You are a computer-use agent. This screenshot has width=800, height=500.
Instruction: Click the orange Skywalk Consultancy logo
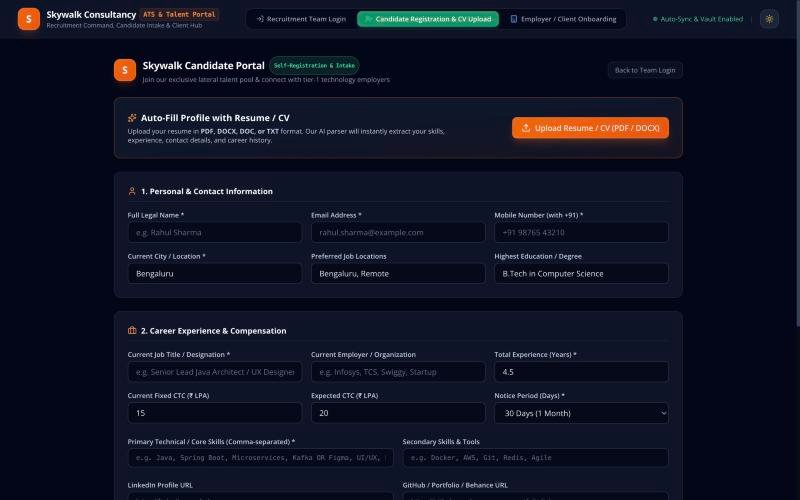pos(29,19)
